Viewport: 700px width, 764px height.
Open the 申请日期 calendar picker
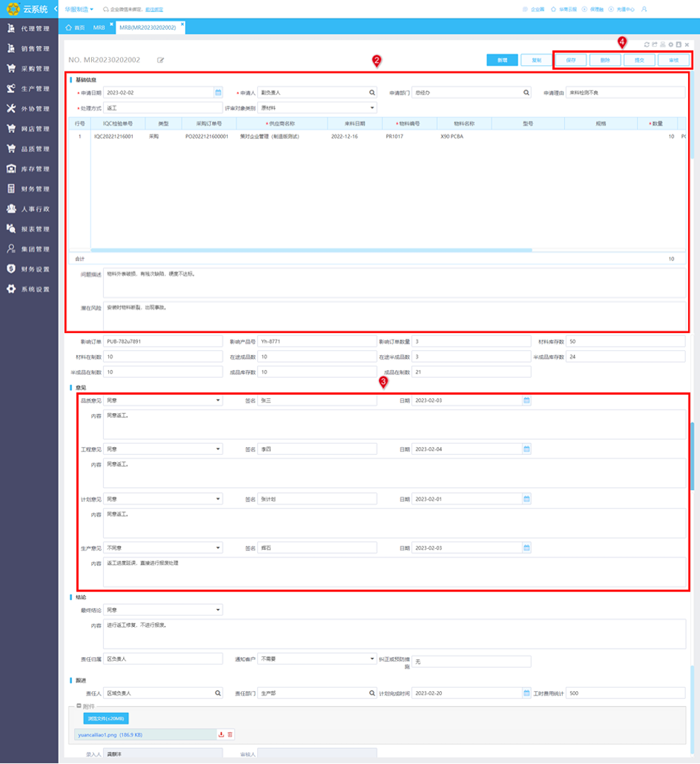tap(218, 93)
